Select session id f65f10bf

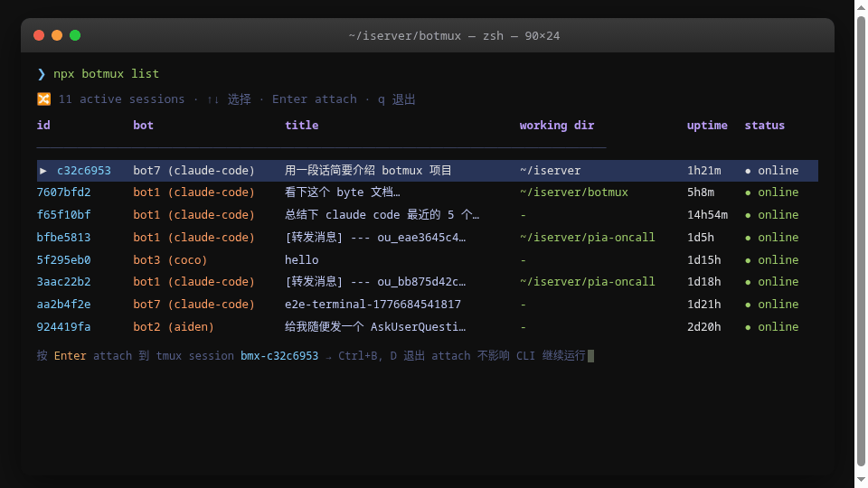[63, 215]
